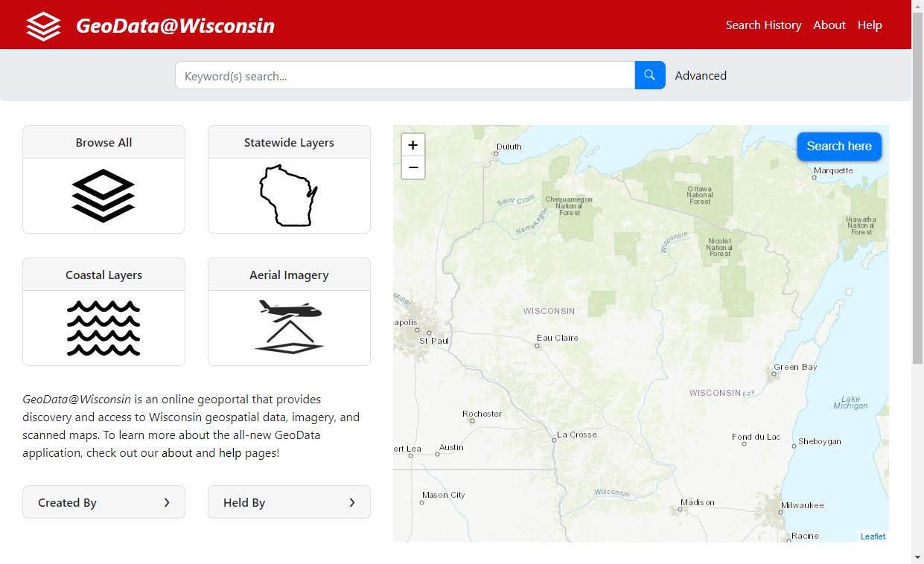The height and width of the screenshot is (564, 924).
Task: Open Search History from the header
Action: pyautogui.click(x=763, y=25)
